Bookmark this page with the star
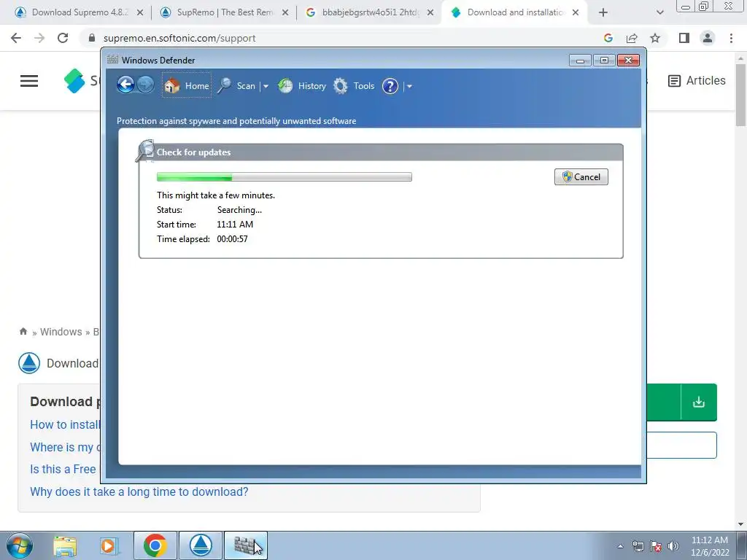This screenshot has height=560, width=747. (655, 38)
